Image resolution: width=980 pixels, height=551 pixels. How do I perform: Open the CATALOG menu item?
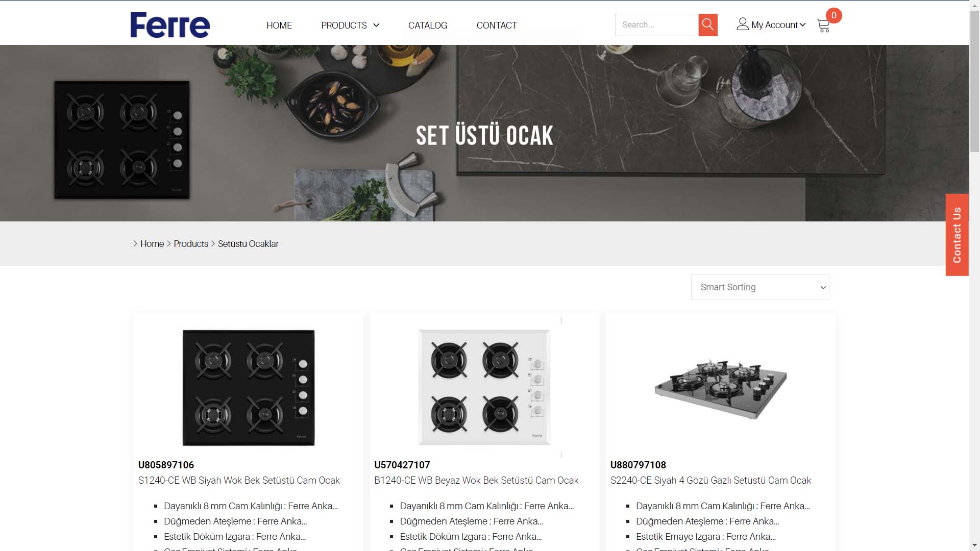tap(428, 26)
